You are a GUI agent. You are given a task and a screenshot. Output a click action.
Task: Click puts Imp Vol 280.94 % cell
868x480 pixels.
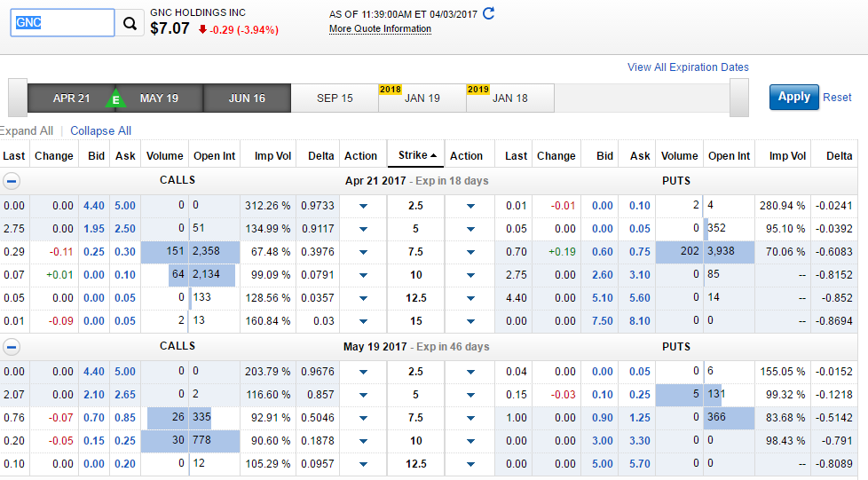[782, 206]
